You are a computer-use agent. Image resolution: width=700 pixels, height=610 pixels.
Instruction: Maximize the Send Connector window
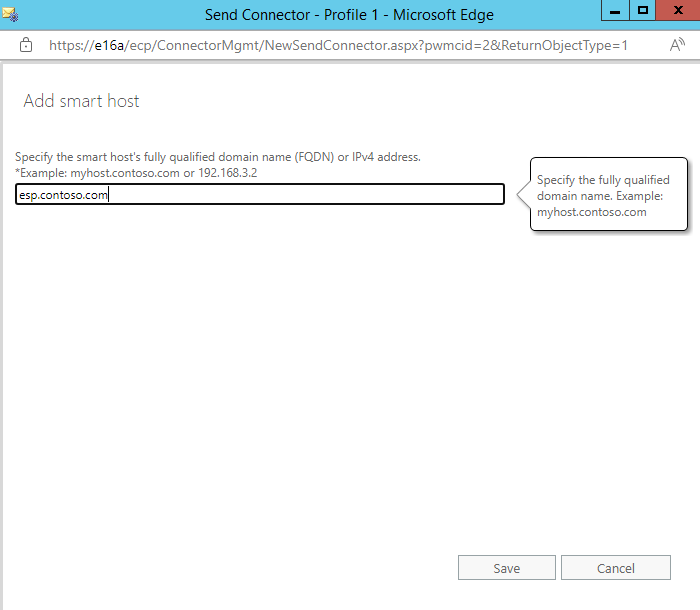click(642, 10)
